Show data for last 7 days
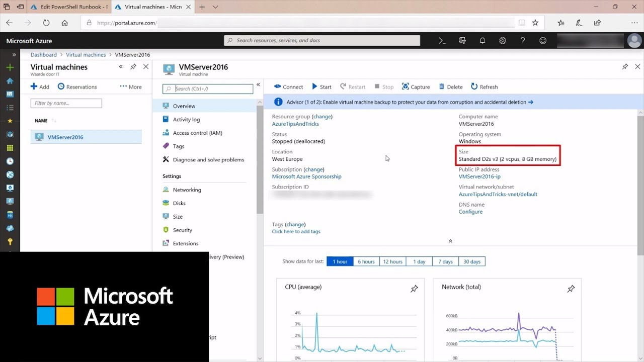 coord(445,261)
